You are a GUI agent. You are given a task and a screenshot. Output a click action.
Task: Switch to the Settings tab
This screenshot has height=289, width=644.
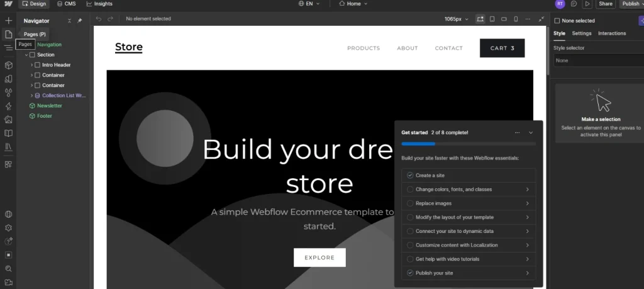582,33
